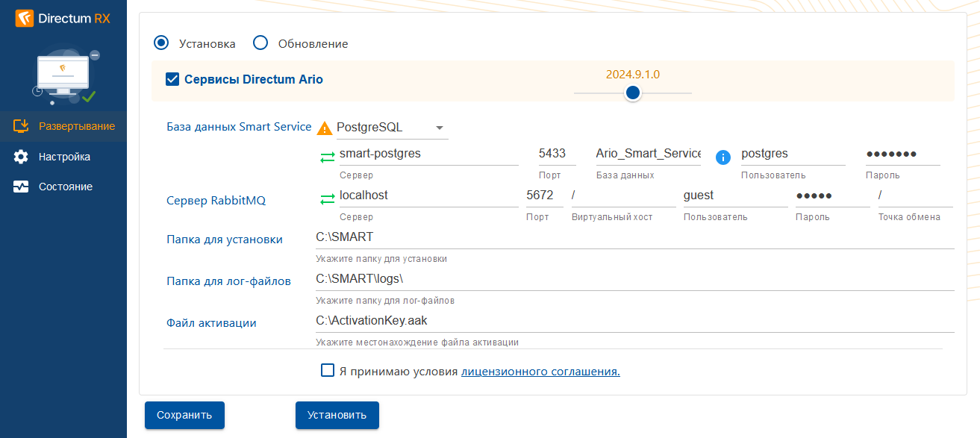Viewport: 980px width, 438px height.
Task: Click the orange warning triangle next to PostgreSQL
Action: [325, 128]
